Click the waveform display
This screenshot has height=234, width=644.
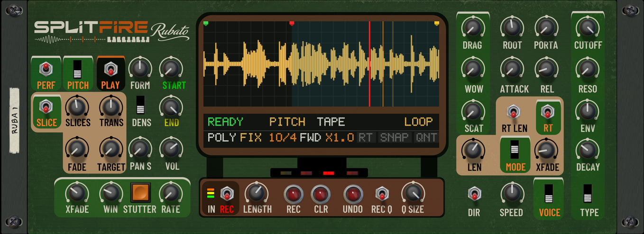tap(321, 63)
